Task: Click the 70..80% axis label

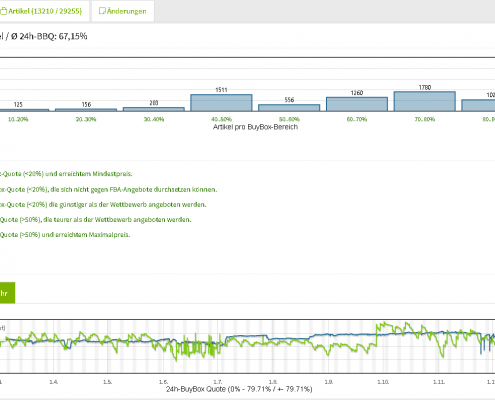Action: (x=425, y=119)
